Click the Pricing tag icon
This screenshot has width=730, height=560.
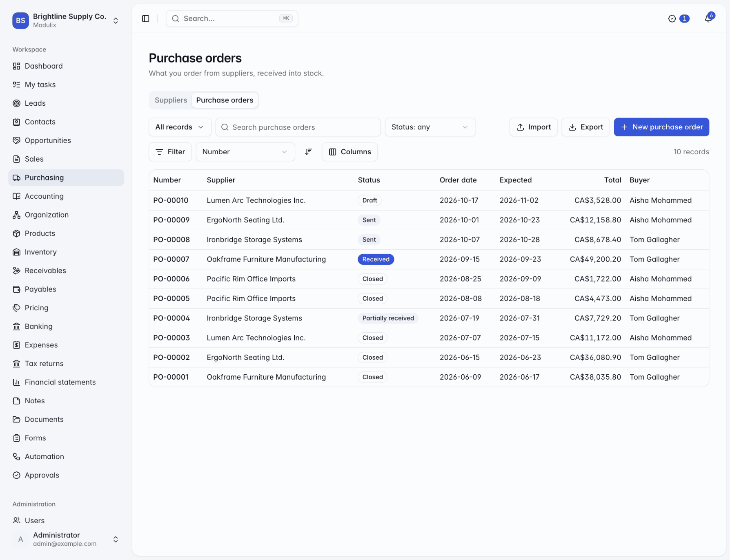pyautogui.click(x=16, y=308)
